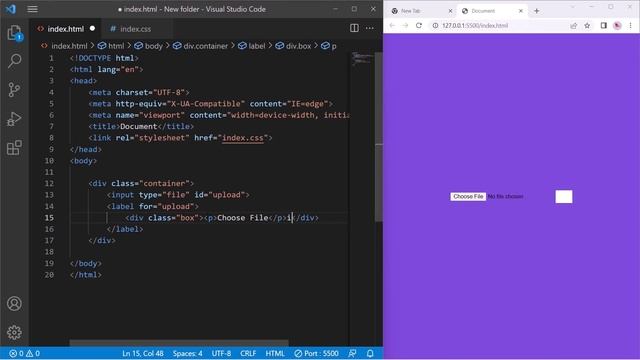Change encoding via UTF-8
The width and height of the screenshot is (640, 360).
(221, 353)
